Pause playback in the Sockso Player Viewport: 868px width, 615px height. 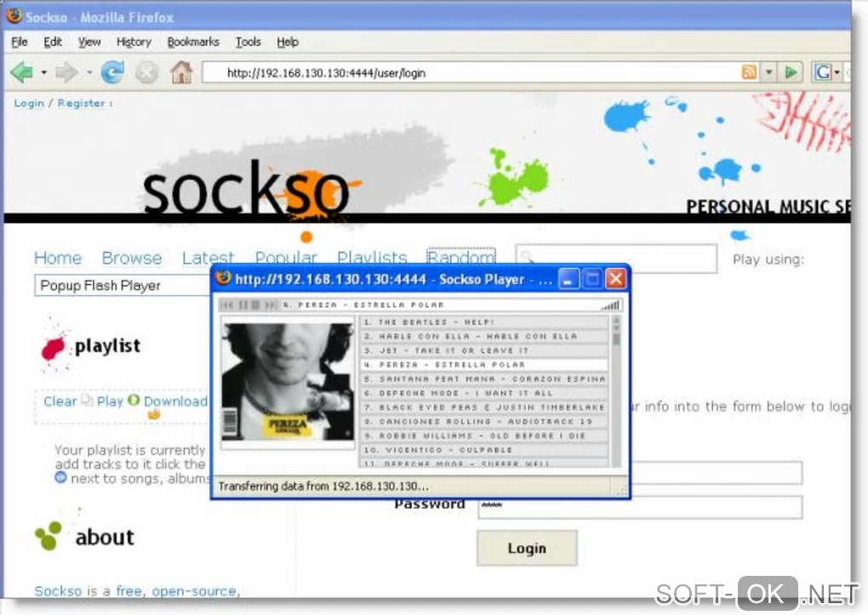[x=243, y=305]
